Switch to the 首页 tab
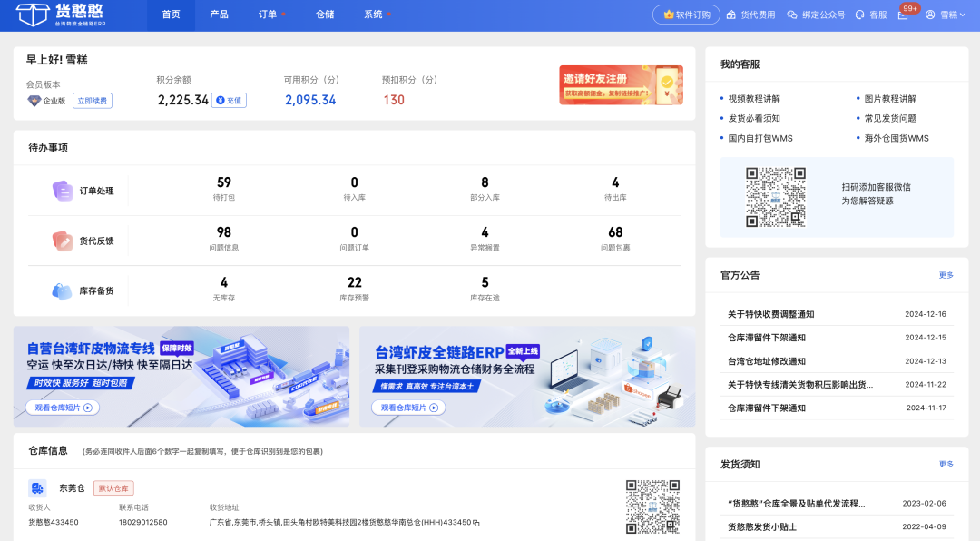Viewport: 980px width, 541px height. 171,15
